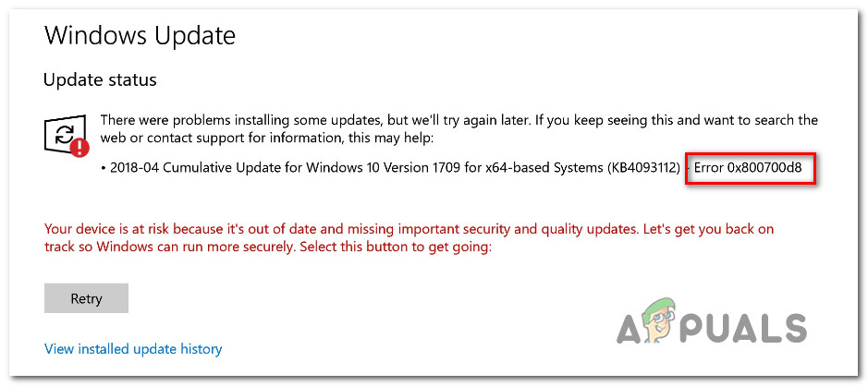Select the highlighted Error 0x800700d8 code
Viewport: 868px width, 386px height.
[750, 169]
